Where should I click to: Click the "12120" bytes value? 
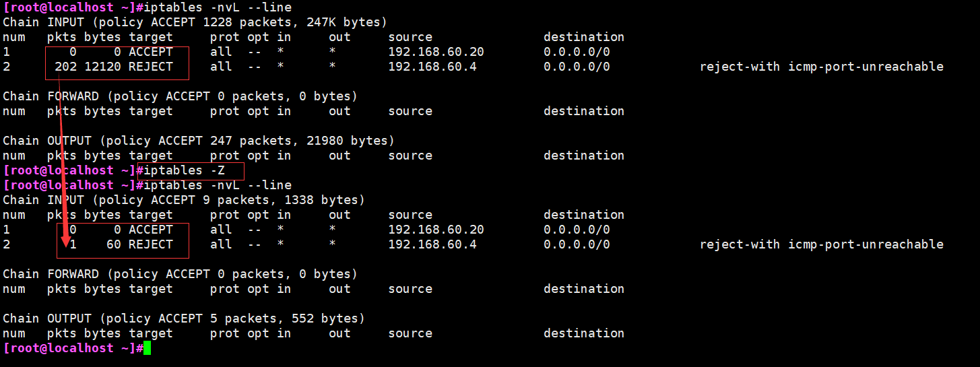click(103, 67)
